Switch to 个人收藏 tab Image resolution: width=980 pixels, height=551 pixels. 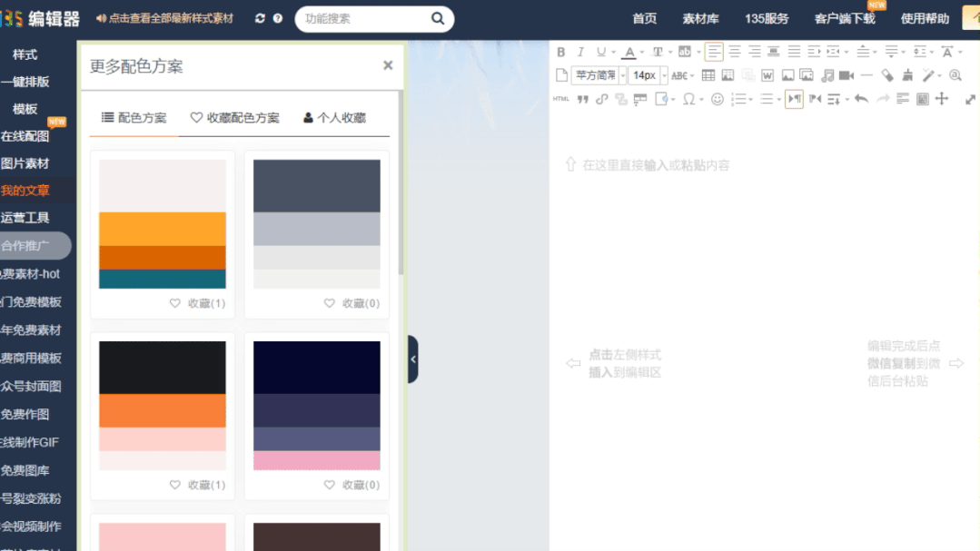coord(334,118)
